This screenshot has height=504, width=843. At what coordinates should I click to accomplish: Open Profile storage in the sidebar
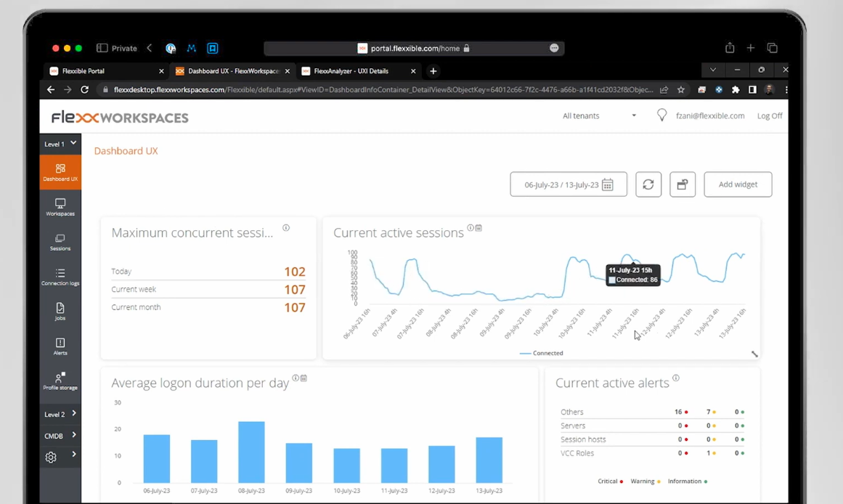[x=60, y=381]
